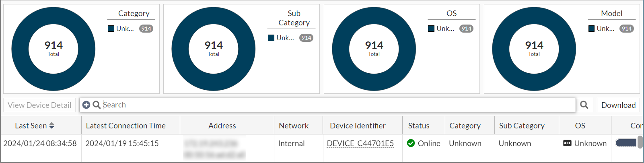Toggle Sub Category legend Unknown color square

[x=271, y=38]
